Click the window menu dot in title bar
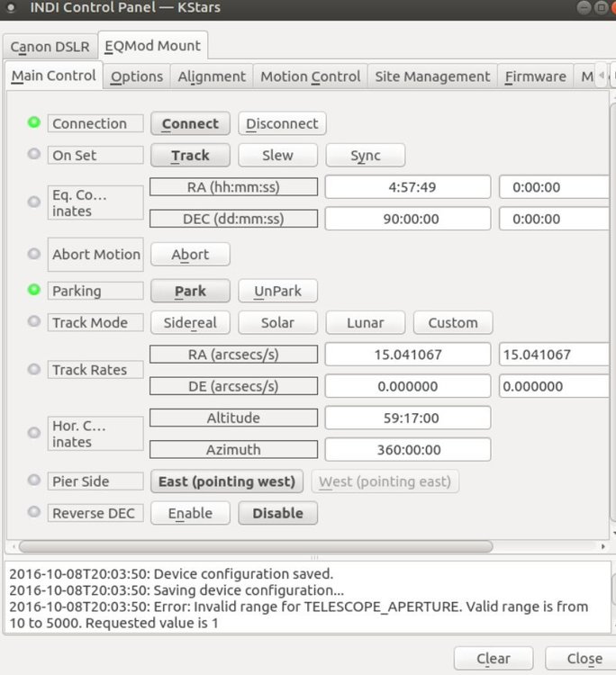This screenshot has height=675, width=616. click(11, 8)
